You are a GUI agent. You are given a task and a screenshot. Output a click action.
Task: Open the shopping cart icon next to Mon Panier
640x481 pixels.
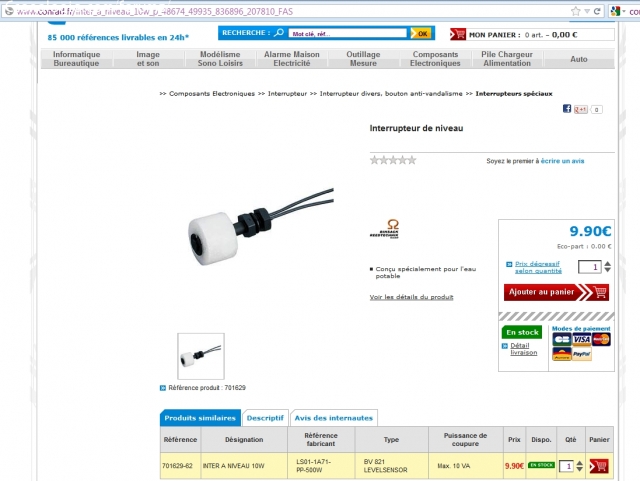458,34
